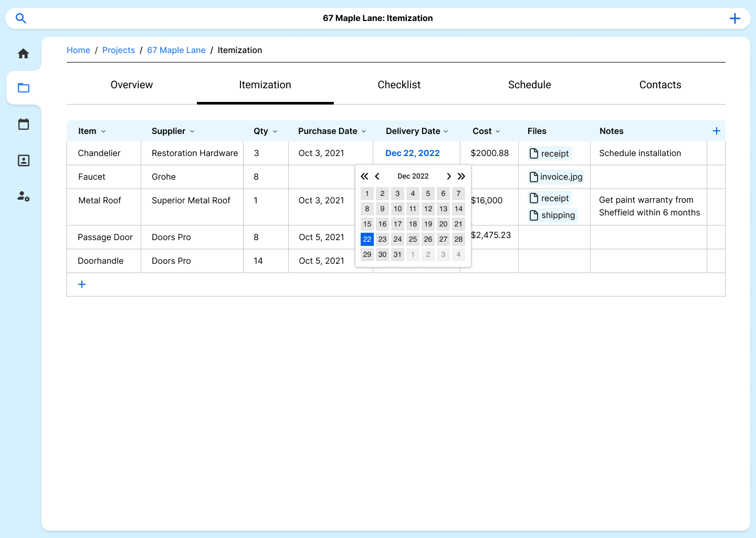This screenshot has width=756, height=538.
Task: Open user settings icon in sidebar
Action: 24,196
